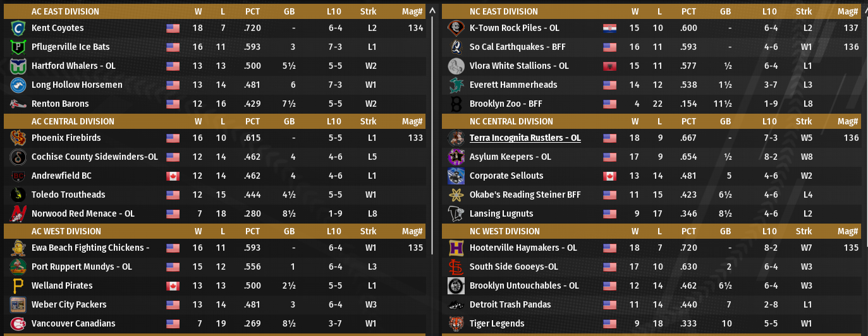Image resolution: width=868 pixels, height=336 pixels.
Task: Click the Phoenix Firebirds logo
Action: click(x=18, y=138)
